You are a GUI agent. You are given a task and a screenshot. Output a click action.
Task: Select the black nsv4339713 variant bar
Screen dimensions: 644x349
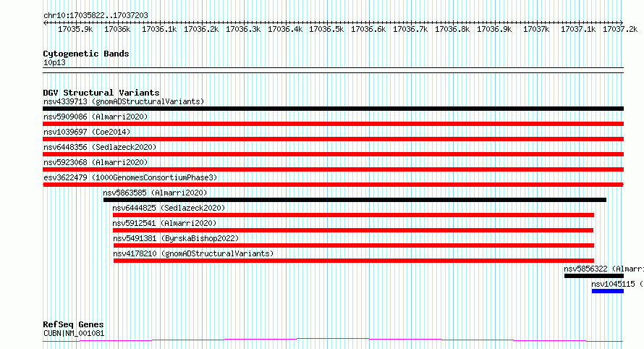[333, 109]
